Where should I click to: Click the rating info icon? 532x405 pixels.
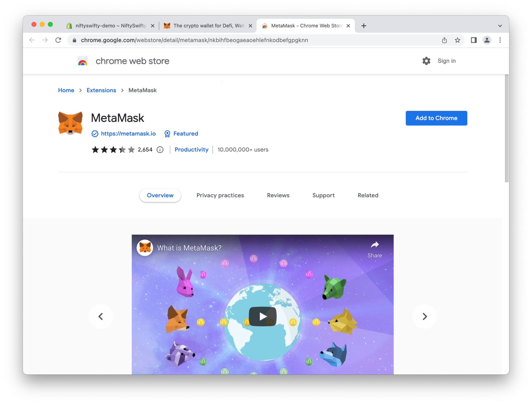click(160, 150)
